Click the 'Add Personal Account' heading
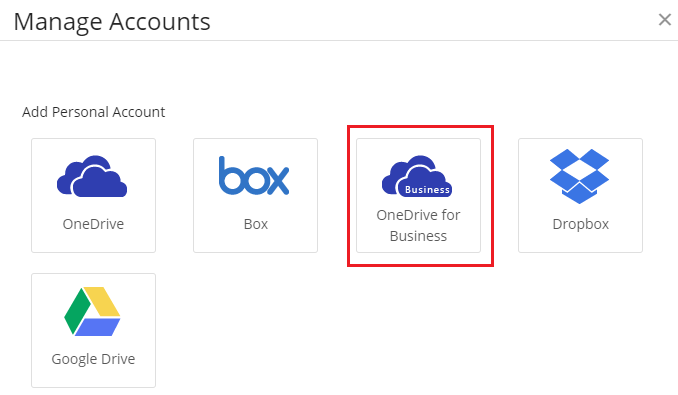 (93, 112)
